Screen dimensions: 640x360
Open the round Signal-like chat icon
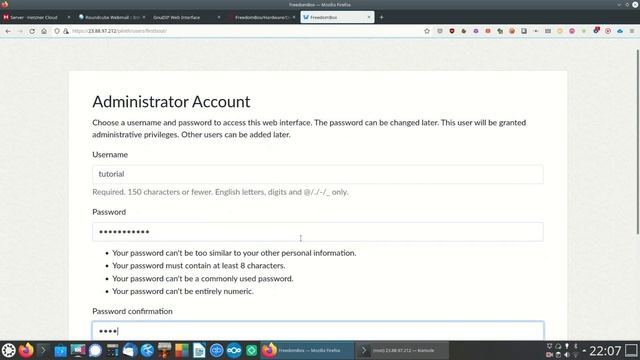tap(95, 350)
